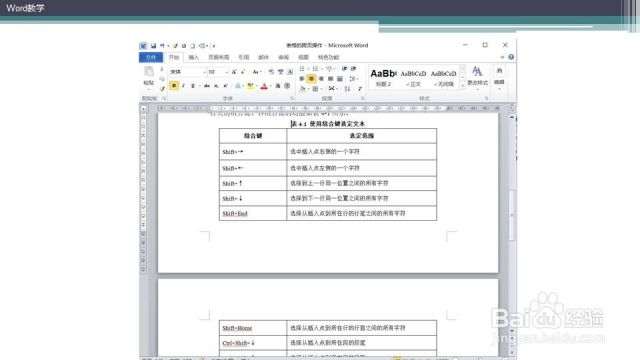Click the Format Painter brush icon

pyautogui.click(x=162, y=89)
